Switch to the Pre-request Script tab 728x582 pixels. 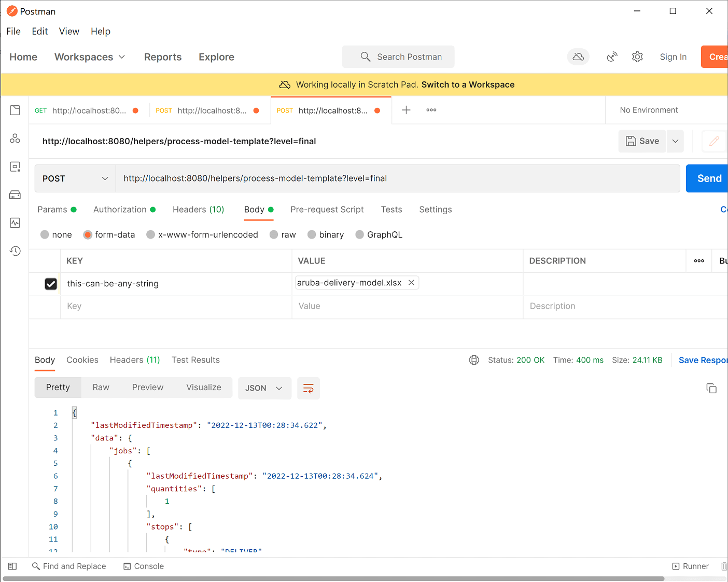(x=327, y=210)
